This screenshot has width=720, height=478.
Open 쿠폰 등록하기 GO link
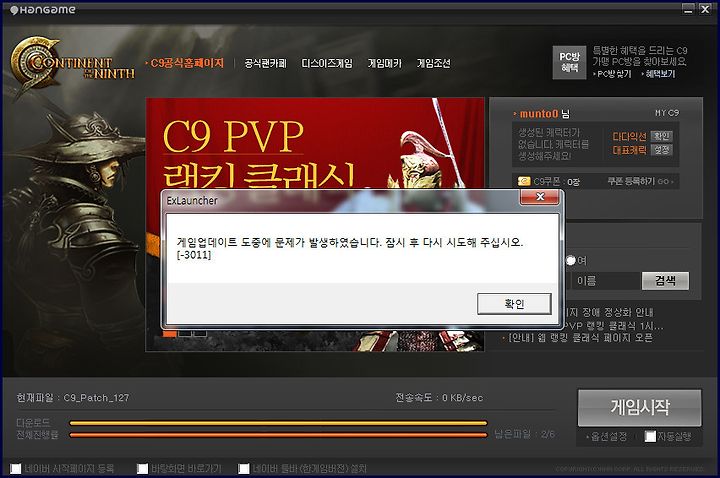pyautogui.click(x=640, y=181)
